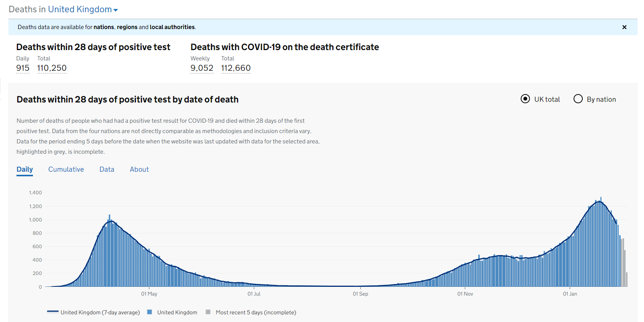644x322 pixels.
Task: Follow the regions link in banner
Action: click(127, 27)
